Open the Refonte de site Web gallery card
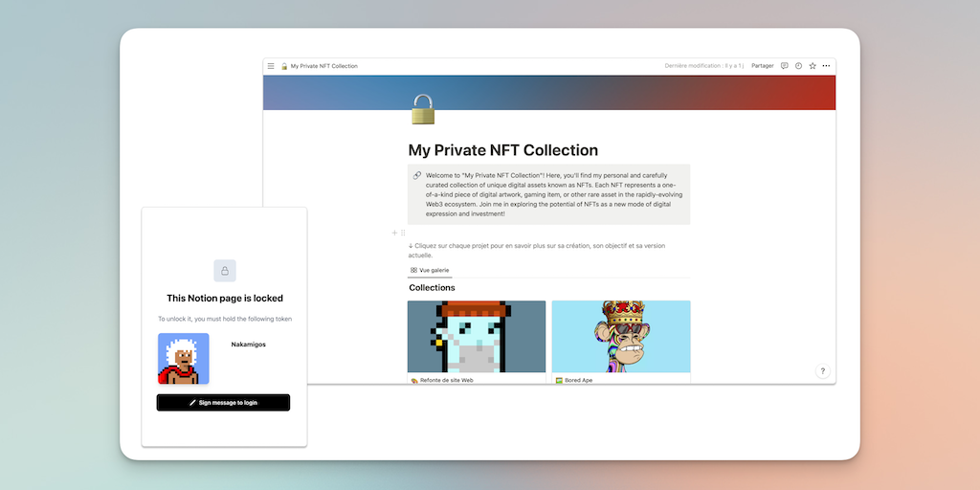Image resolution: width=980 pixels, height=490 pixels. [x=477, y=342]
